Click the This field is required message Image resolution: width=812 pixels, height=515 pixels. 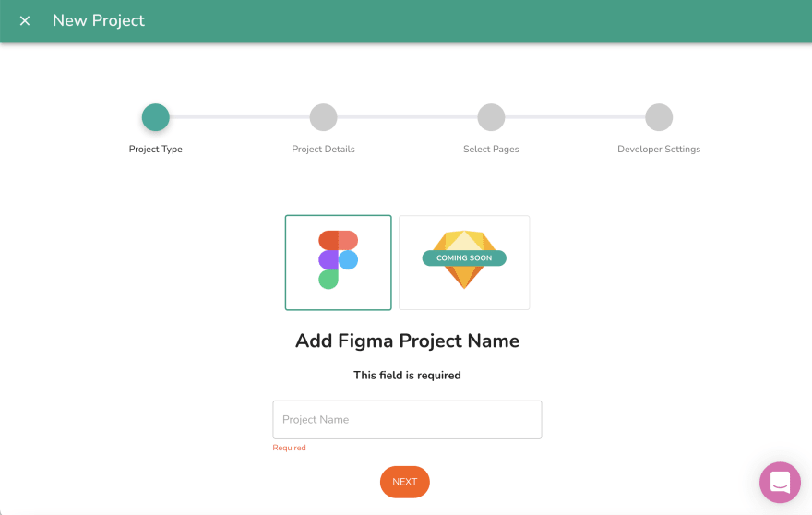coord(407,375)
